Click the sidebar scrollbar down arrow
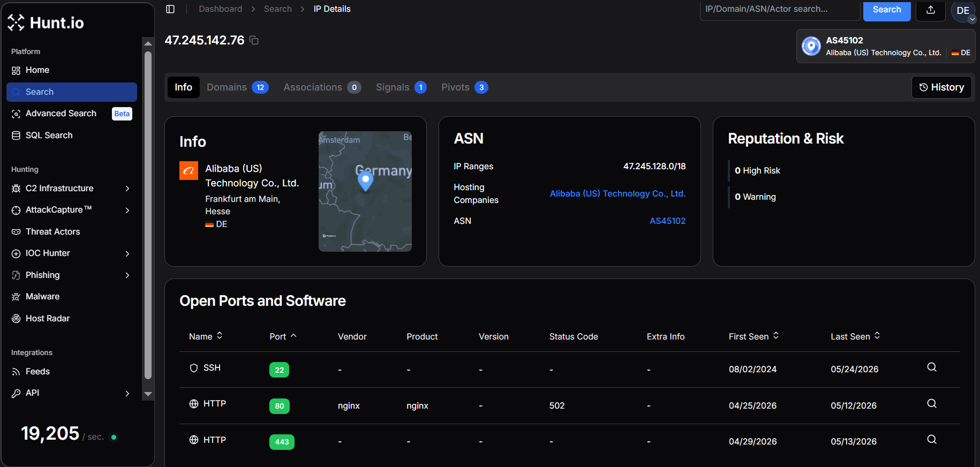This screenshot has height=467, width=980. click(148, 394)
